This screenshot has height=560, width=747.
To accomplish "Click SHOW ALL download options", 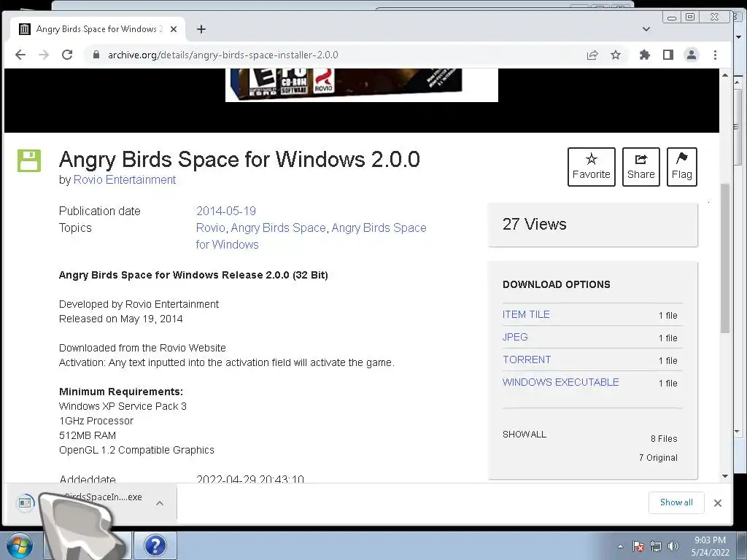I will coord(524,435).
